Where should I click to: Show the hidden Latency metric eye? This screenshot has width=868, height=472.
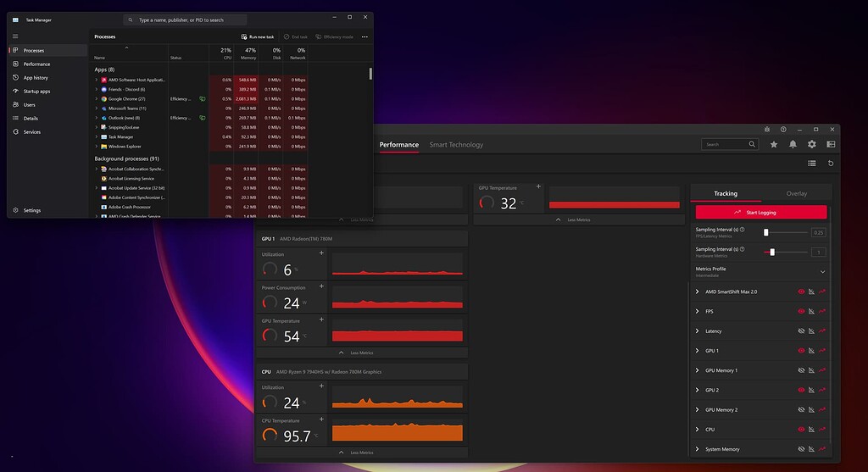click(x=801, y=330)
